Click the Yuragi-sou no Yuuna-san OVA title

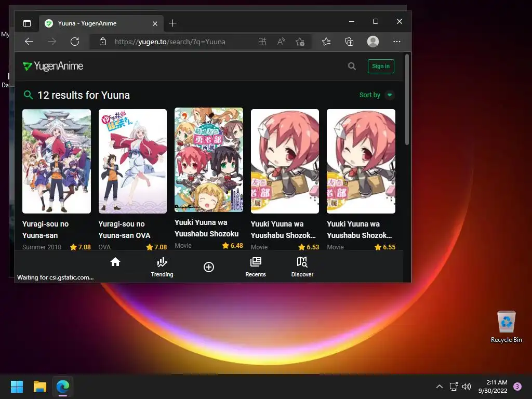124,230
